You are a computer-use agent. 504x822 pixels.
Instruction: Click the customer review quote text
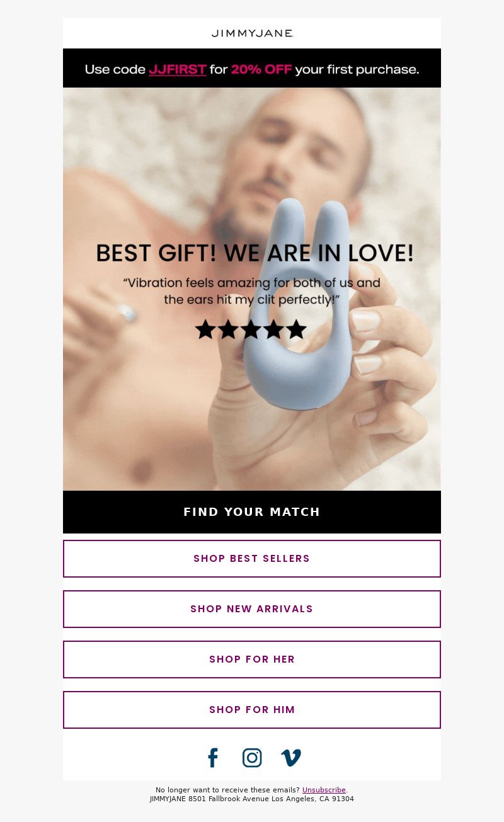tap(252, 291)
